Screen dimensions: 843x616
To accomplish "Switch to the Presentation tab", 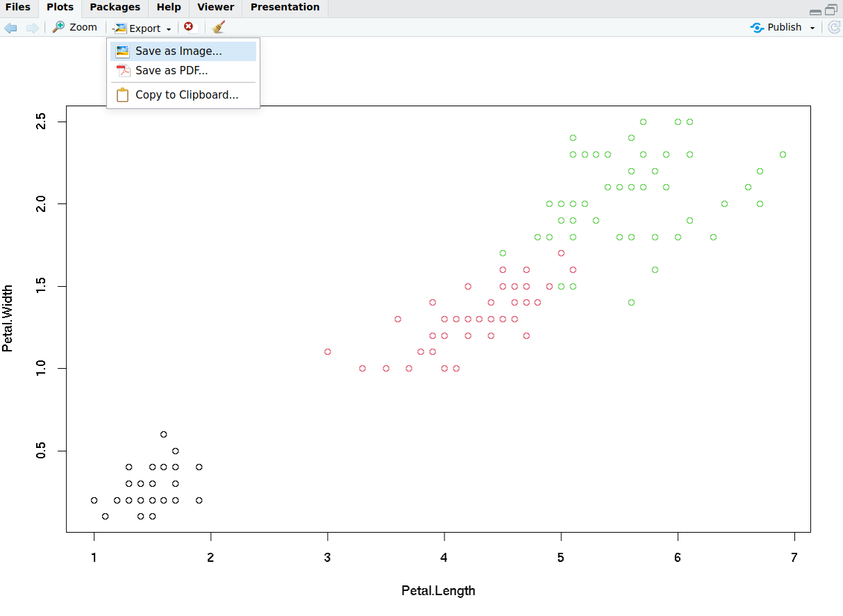I will 285,8.
